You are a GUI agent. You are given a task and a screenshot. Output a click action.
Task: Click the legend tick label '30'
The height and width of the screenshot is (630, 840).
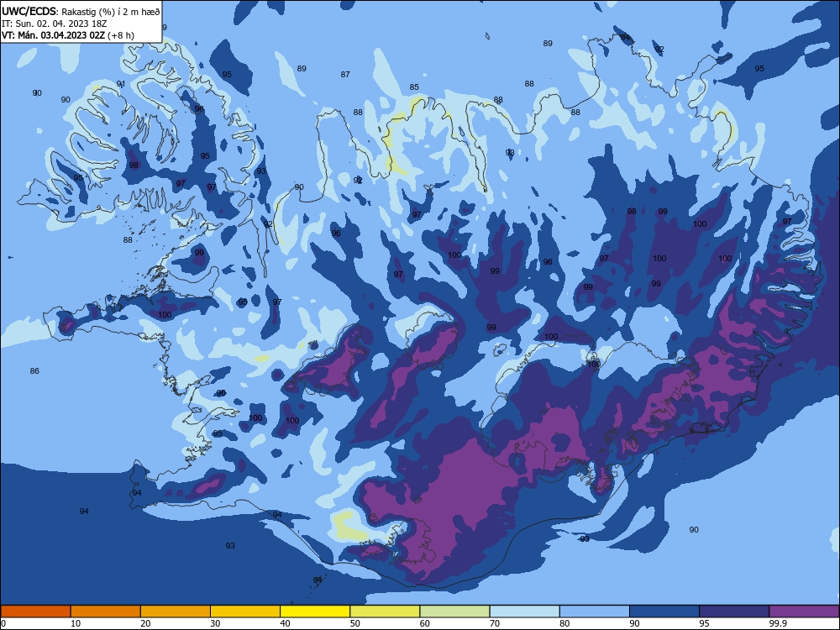[x=215, y=623]
